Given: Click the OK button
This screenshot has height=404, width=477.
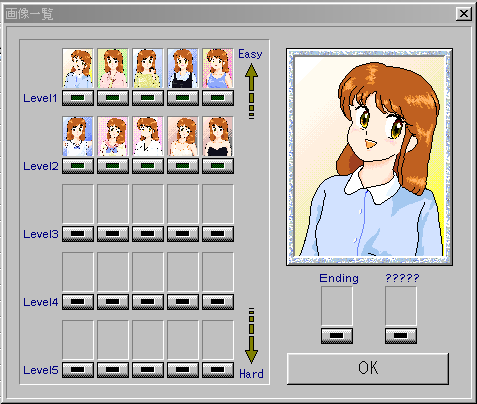Looking at the screenshot, I should 368,369.
